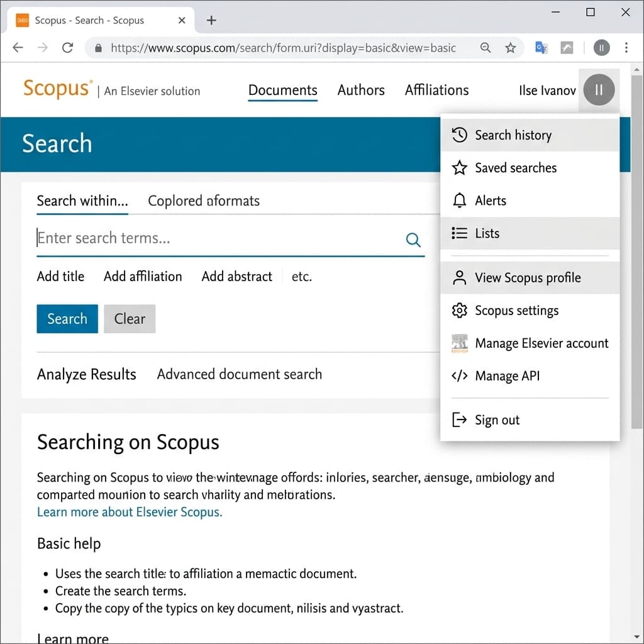644x644 pixels.
Task: Click the Clear button
Action: [130, 319]
